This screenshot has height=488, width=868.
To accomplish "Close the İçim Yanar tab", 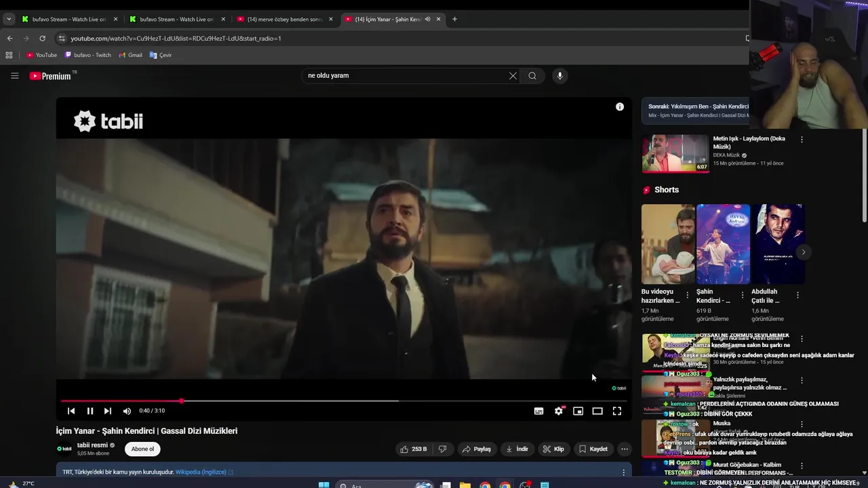I will pyautogui.click(x=439, y=19).
